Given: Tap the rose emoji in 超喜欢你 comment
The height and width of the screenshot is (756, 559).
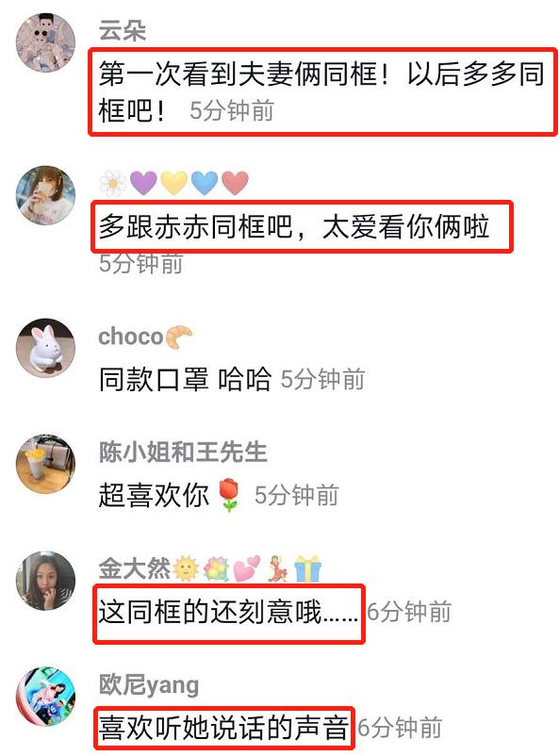Looking at the screenshot, I should tap(230, 495).
